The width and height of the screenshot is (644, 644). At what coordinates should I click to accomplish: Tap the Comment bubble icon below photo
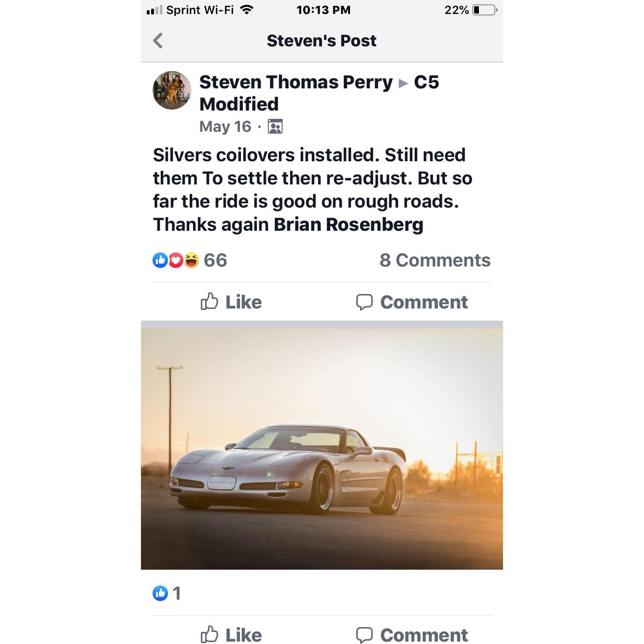pos(364,634)
